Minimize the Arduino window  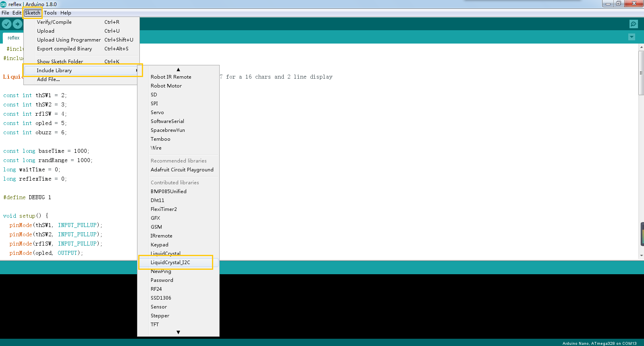608,4
